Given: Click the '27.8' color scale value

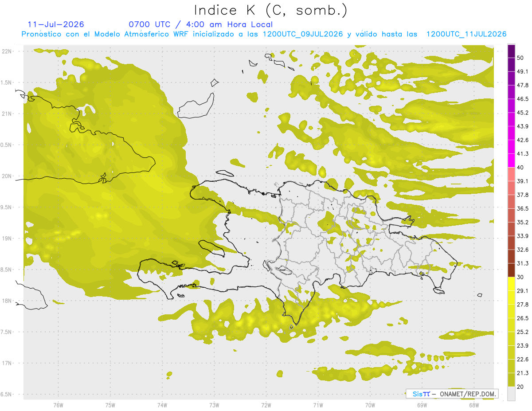Looking at the screenshot, I should point(523,305).
